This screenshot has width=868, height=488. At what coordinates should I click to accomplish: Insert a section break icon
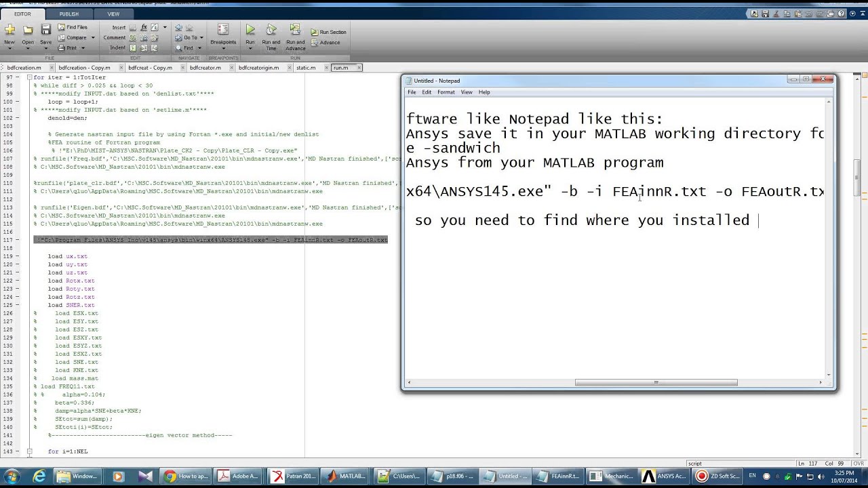(x=133, y=27)
